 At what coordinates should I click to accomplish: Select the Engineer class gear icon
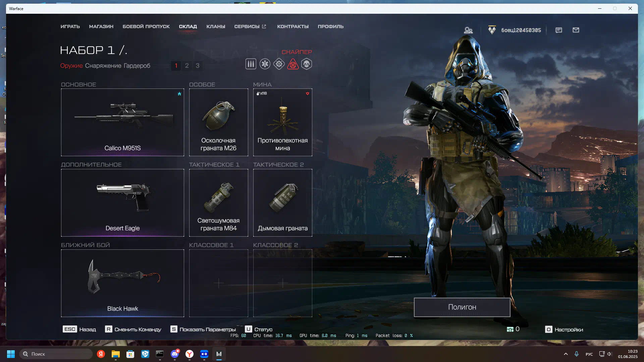pos(279,64)
